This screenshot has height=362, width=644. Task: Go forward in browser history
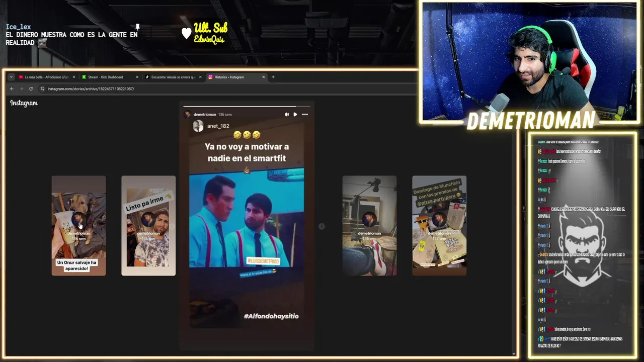(x=21, y=88)
